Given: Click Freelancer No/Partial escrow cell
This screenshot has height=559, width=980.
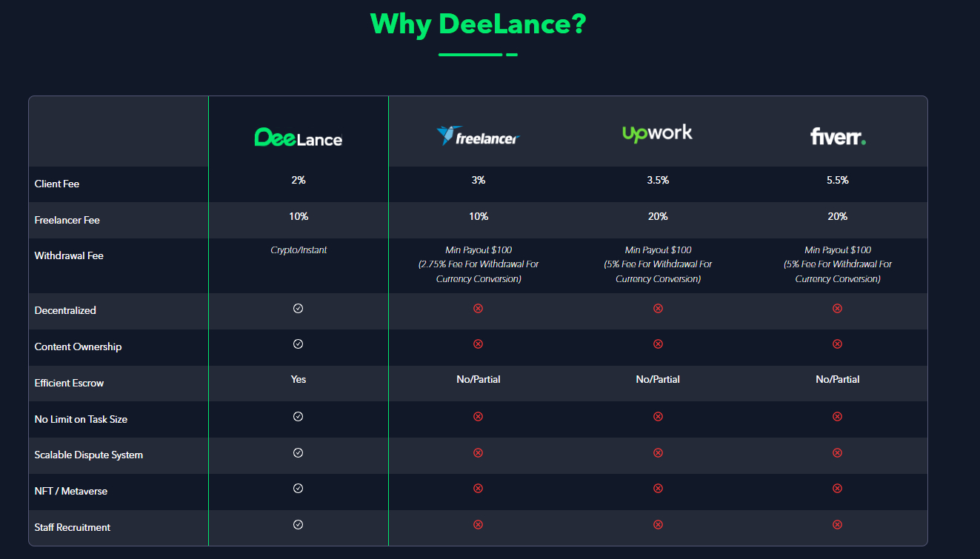Looking at the screenshot, I should [478, 379].
